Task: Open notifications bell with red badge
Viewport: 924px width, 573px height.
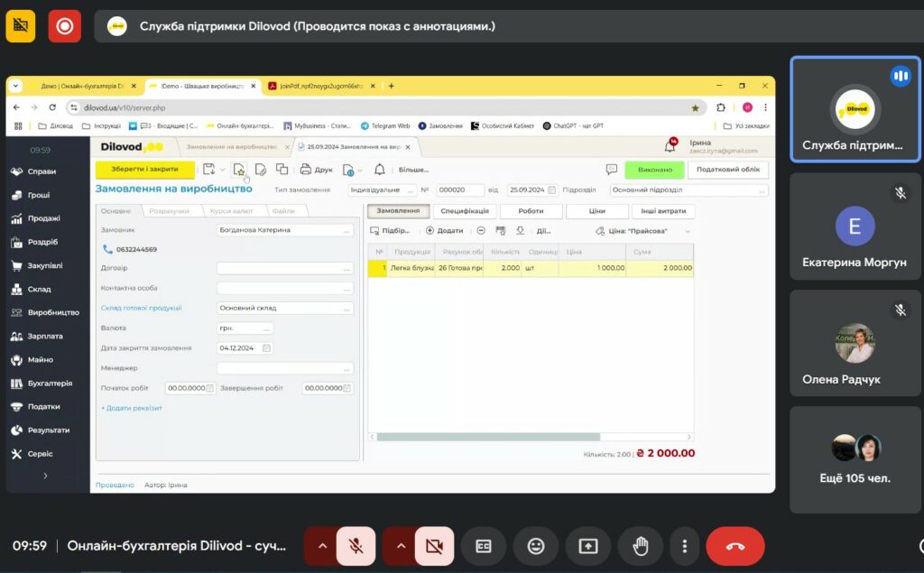Action: coord(670,145)
